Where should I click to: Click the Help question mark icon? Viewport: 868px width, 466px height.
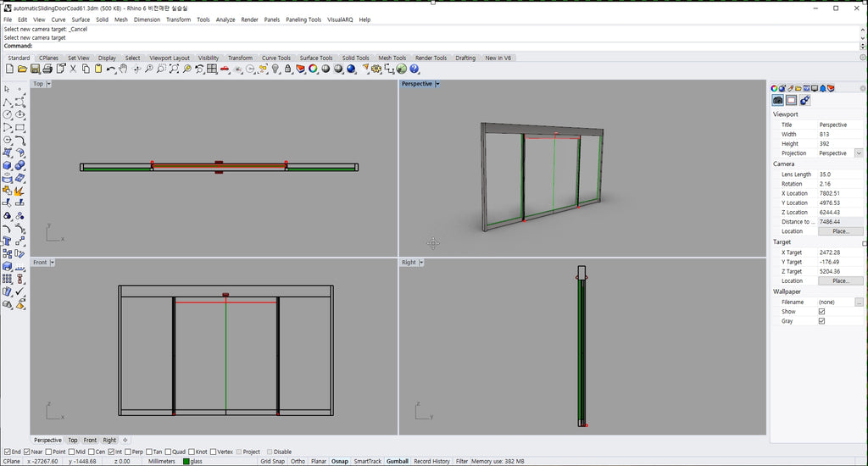tap(415, 69)
